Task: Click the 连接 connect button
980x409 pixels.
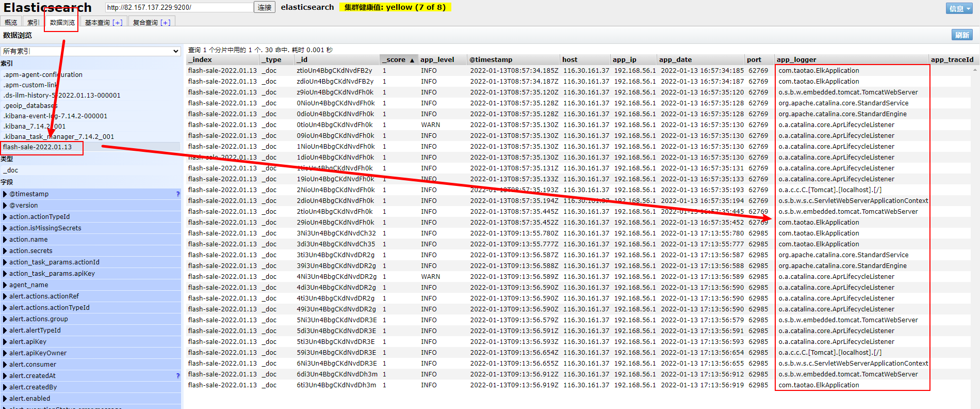Action: tap(265, 7)
